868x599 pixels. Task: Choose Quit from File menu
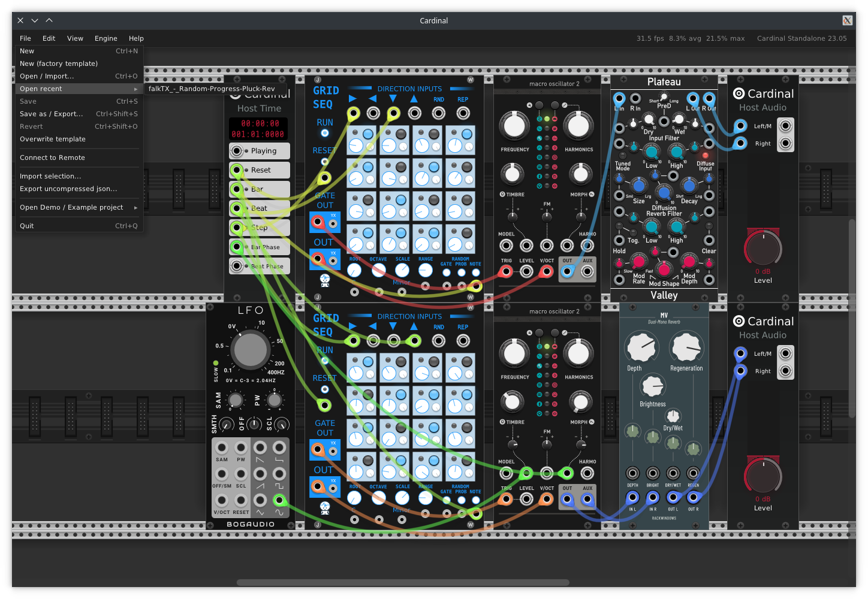(79, 226)
